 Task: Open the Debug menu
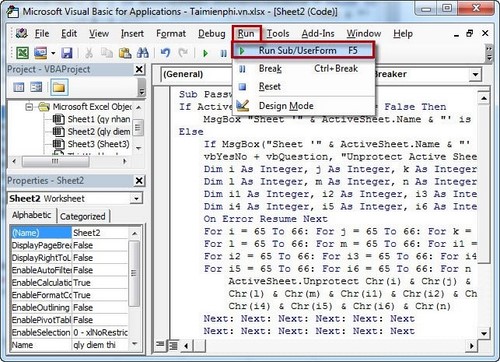tap(212, 33)
